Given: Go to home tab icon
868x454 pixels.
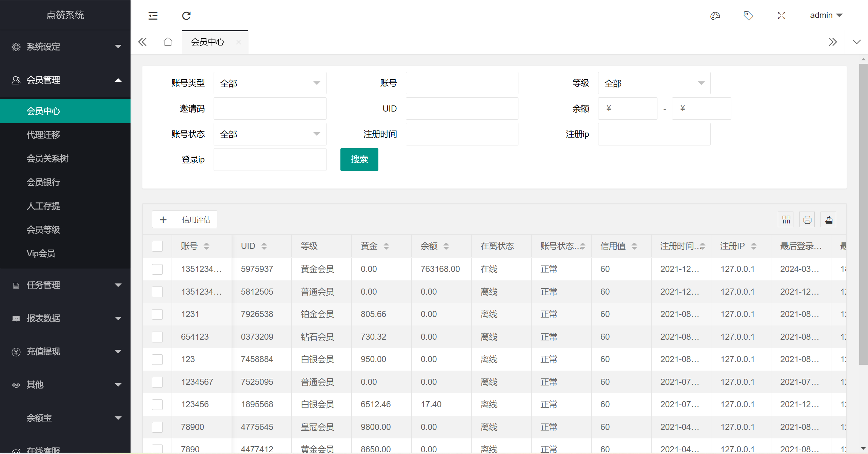Looking at the screenshot, I should 168,42.
